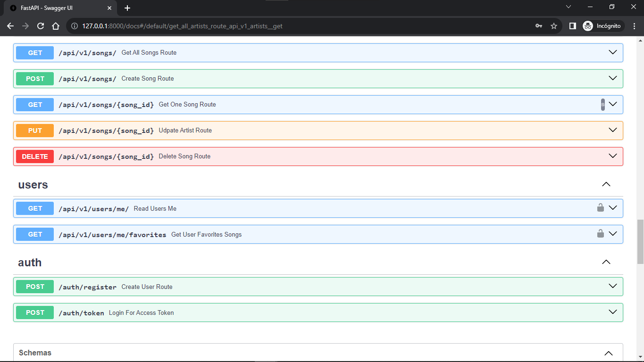This screenshot has width=644, height=362.
Task: Expand the Get One Song Route chevron
Action: click(613, 104)
